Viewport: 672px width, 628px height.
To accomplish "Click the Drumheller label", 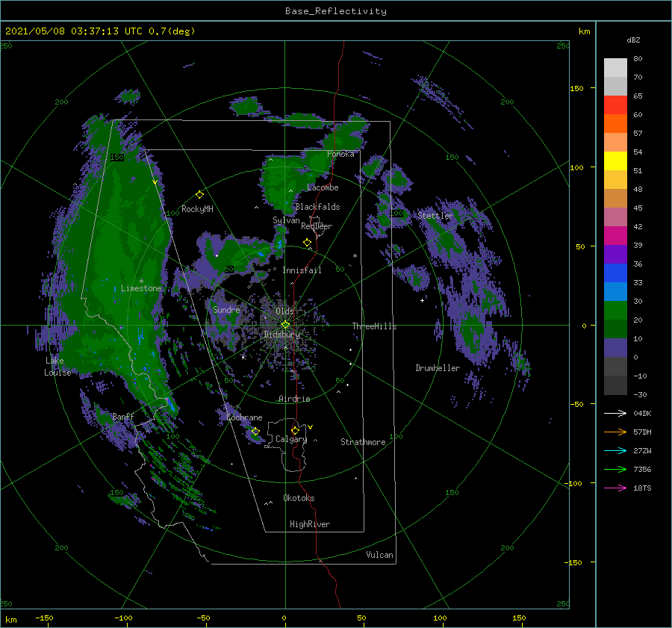I will click(x=438, y=368).
